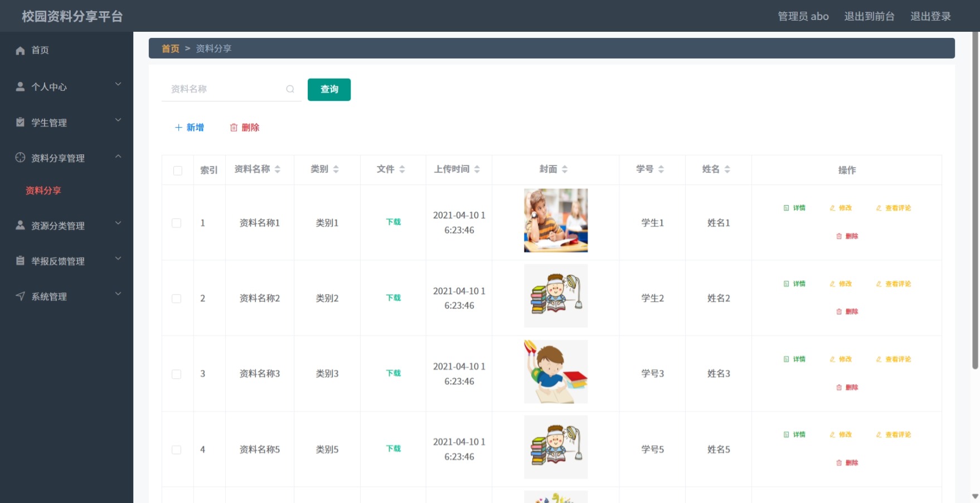Click the 姓名3 cell
Viewport: 980px width, 503px height.
tap(719, 373)
